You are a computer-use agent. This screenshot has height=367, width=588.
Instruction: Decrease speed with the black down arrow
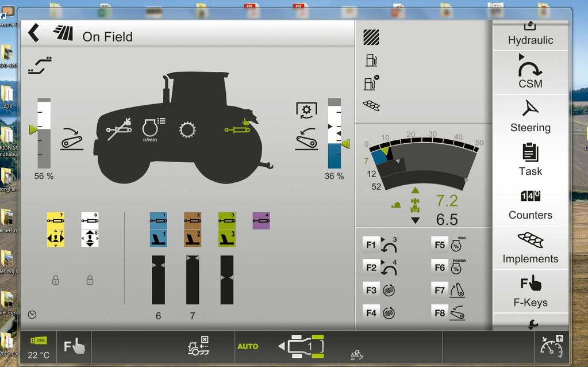[x=415, y=220]
